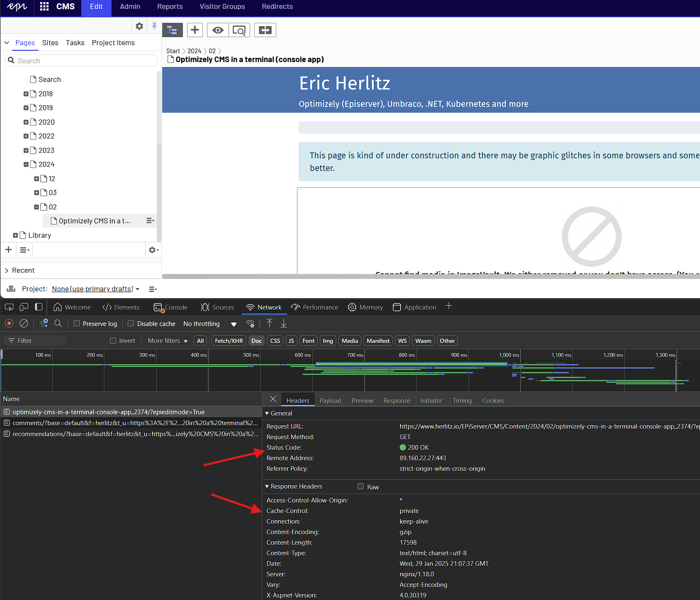Select the Fetch/XHR filter button
This screenshot has height=600, width=700.
coord(229,341)
